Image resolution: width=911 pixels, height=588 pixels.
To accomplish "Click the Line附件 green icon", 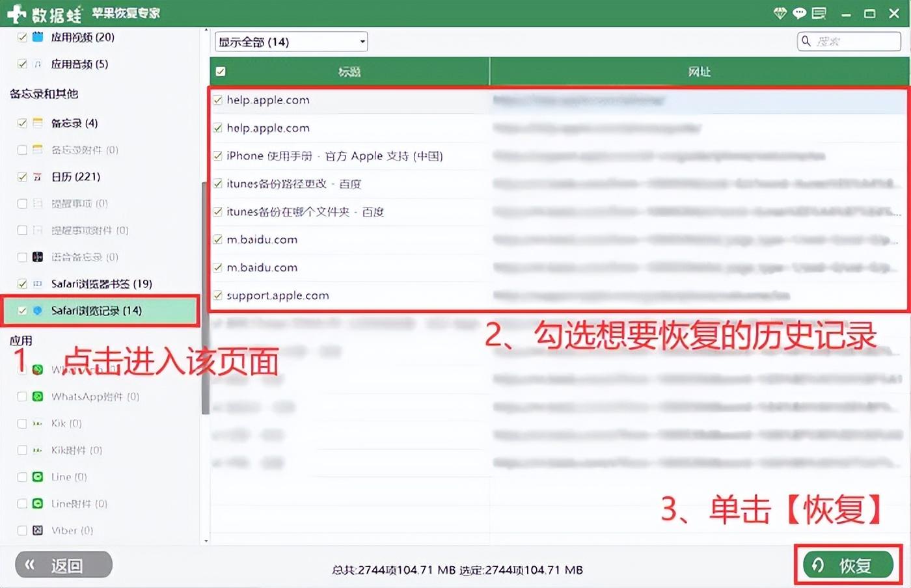I will point(38,503).
